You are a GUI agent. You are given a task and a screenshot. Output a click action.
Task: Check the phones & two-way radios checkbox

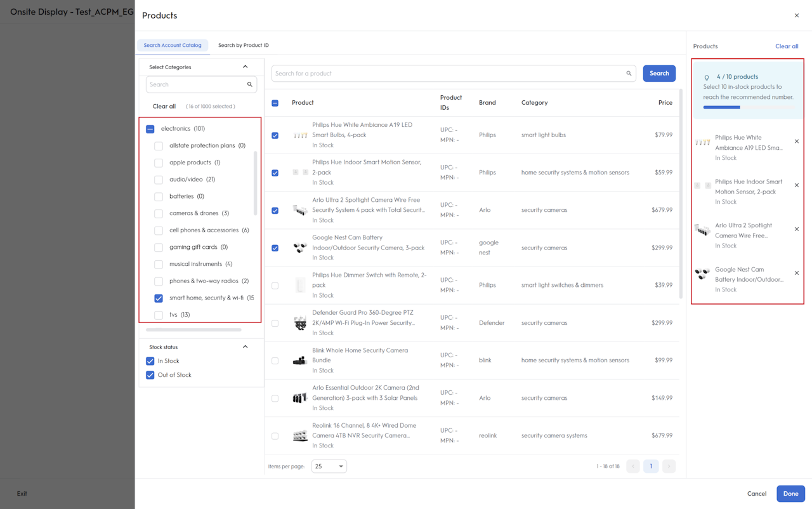click(x=159, y=281)
